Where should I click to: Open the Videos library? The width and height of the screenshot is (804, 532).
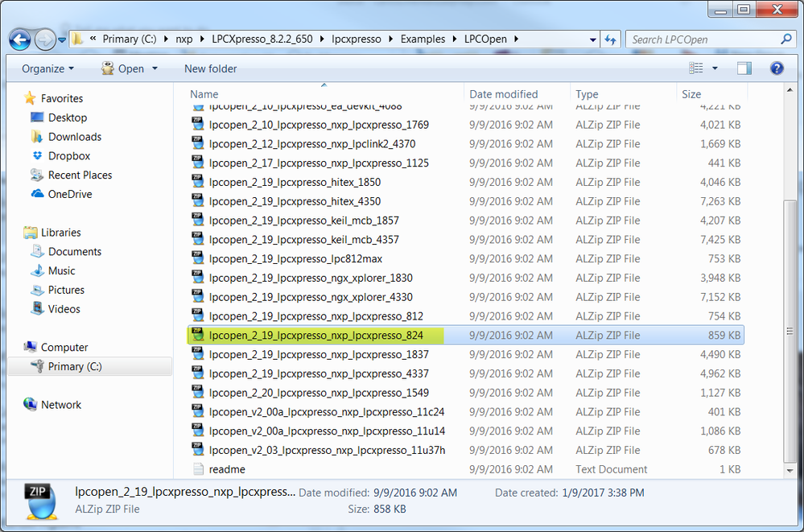pyautogui.click(x=64, y=309)
